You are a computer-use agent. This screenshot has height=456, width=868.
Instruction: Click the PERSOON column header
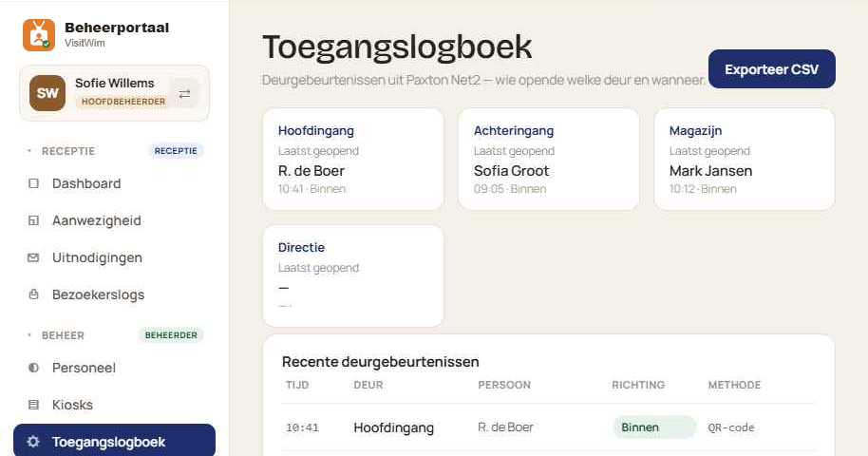[504, 385]
